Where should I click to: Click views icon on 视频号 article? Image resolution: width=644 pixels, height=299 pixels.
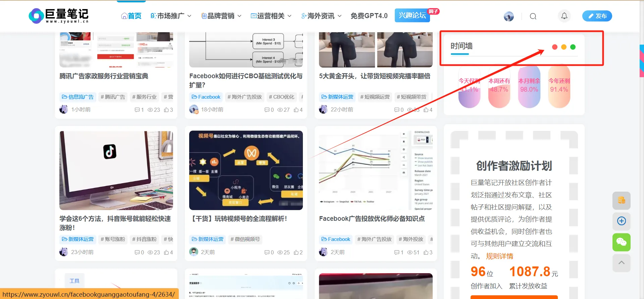coord(280,252)
